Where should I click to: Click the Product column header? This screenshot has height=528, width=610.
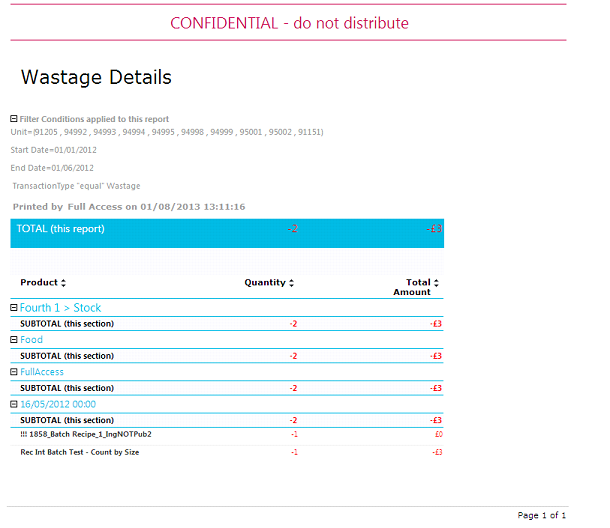[x=39, y=283]
